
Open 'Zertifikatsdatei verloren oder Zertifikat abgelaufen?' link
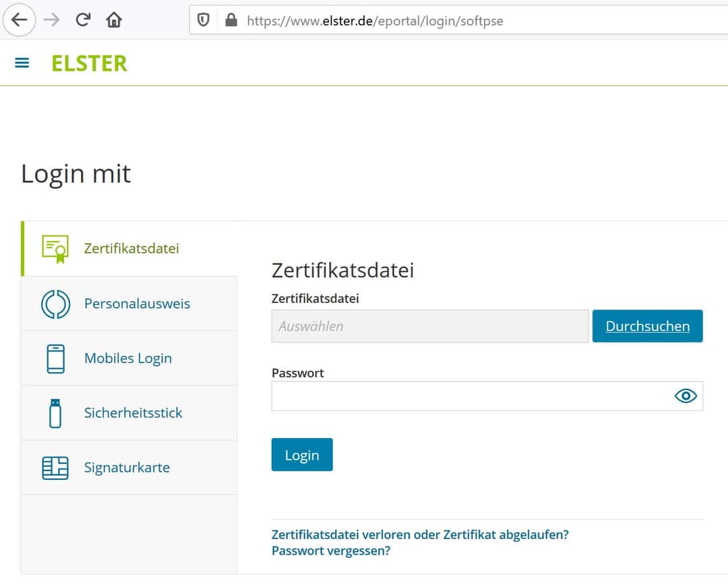[420, 534]
